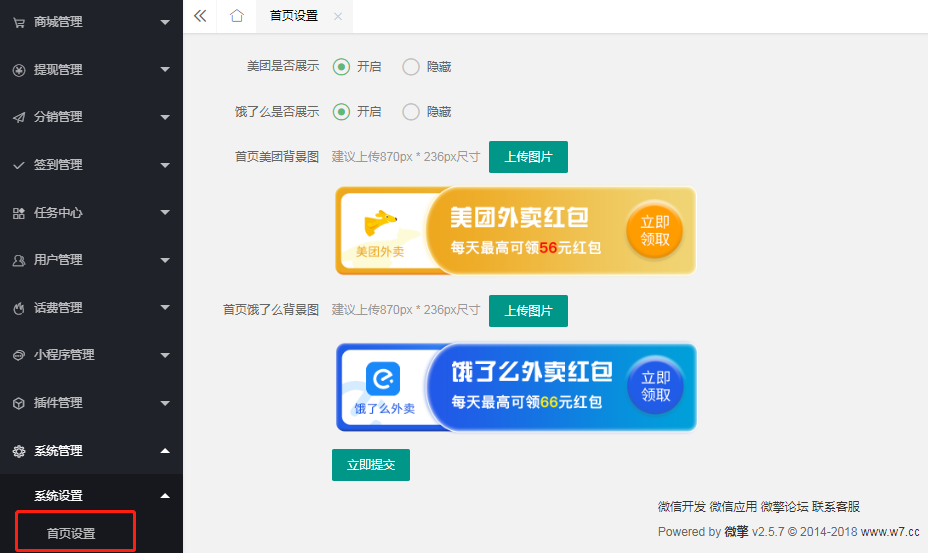Screen dimensions: 928x553
Task: Click the link icon beside 小程序管理
Action: click(19, 355)
